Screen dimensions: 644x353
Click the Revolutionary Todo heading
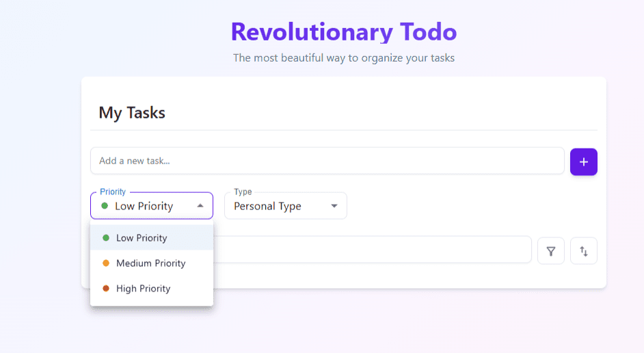click(344, 32)
